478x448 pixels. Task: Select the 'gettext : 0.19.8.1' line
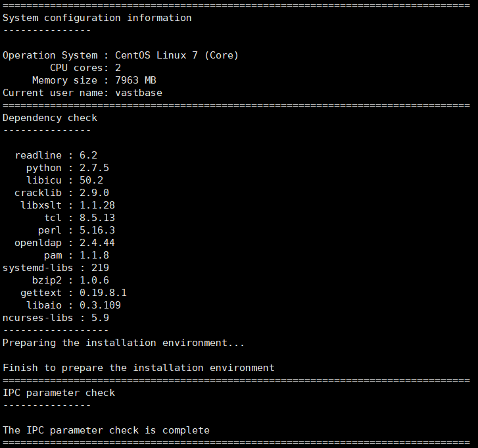tap(74, 293)
